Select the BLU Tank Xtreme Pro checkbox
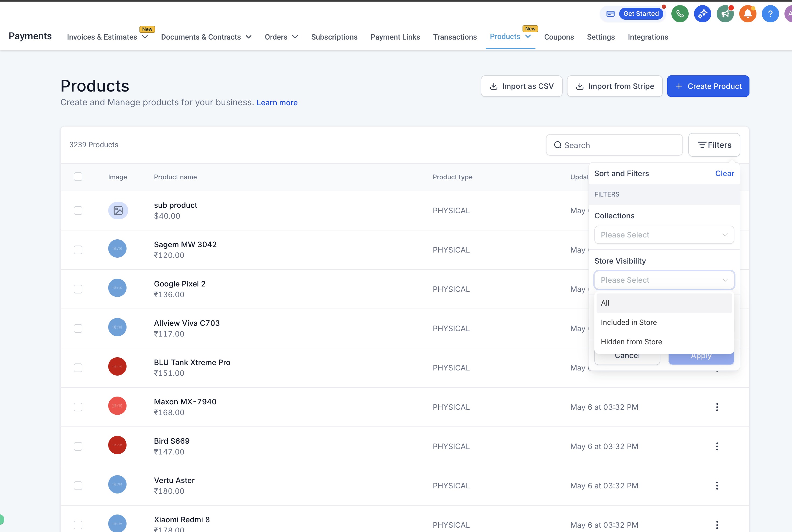792x532 pixels. click(78, 368)
